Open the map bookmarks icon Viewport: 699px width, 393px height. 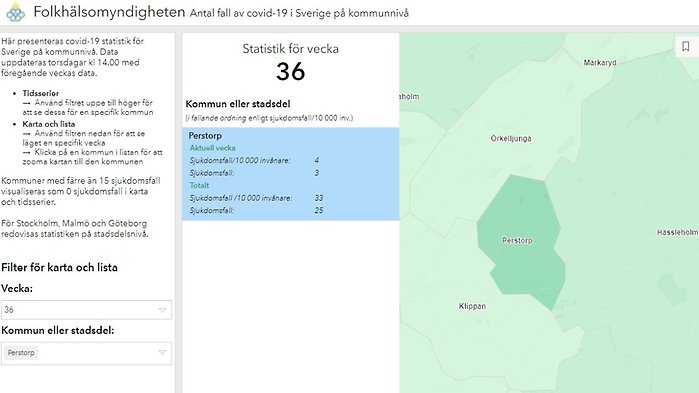tap(686, 46)
